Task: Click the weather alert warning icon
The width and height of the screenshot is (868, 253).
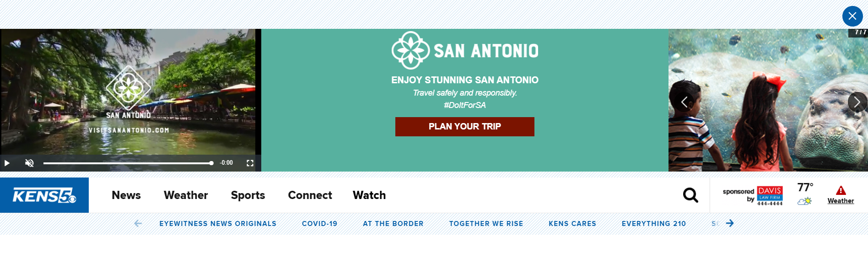Action: [841, 190]
